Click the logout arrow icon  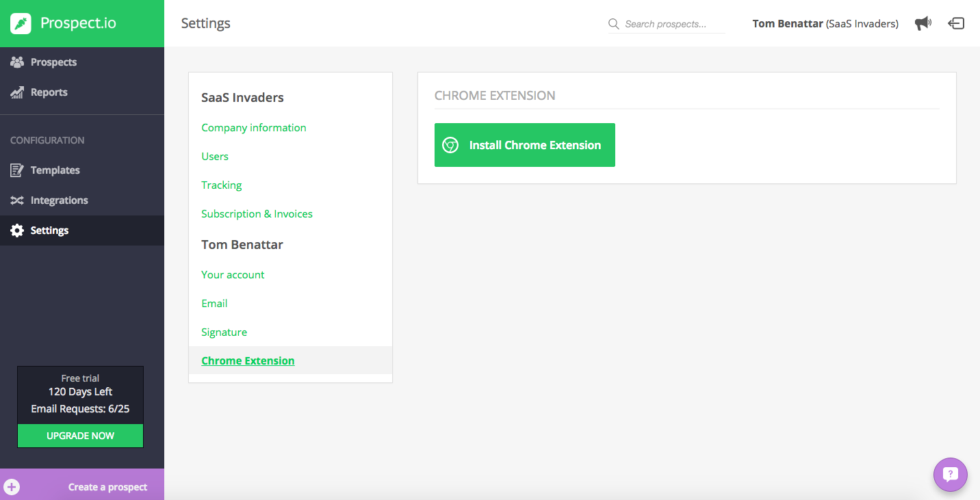click(956, 23)
